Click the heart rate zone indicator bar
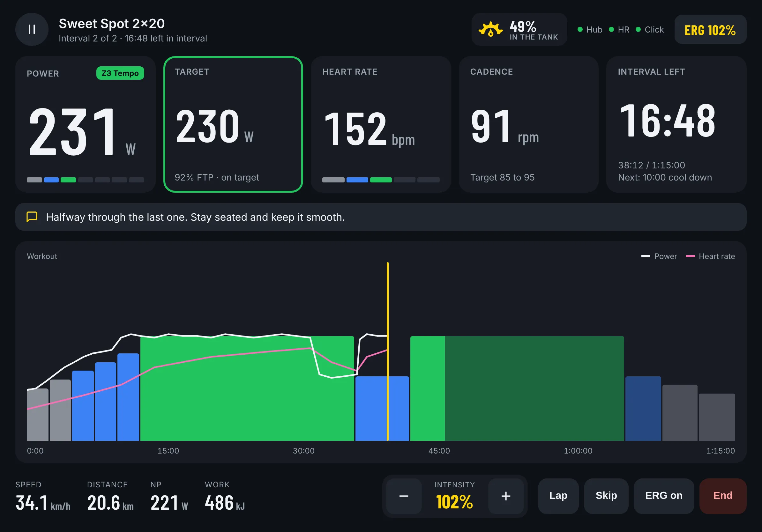Screen dimensions: 762x532 click(381, 180)
